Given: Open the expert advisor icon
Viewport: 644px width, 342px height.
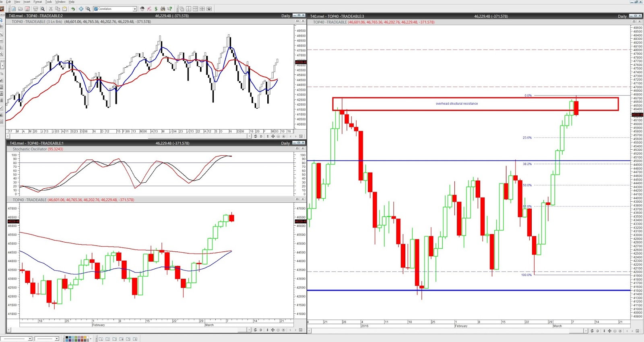Looking at the screenshot, I should (x=142, y=9).
